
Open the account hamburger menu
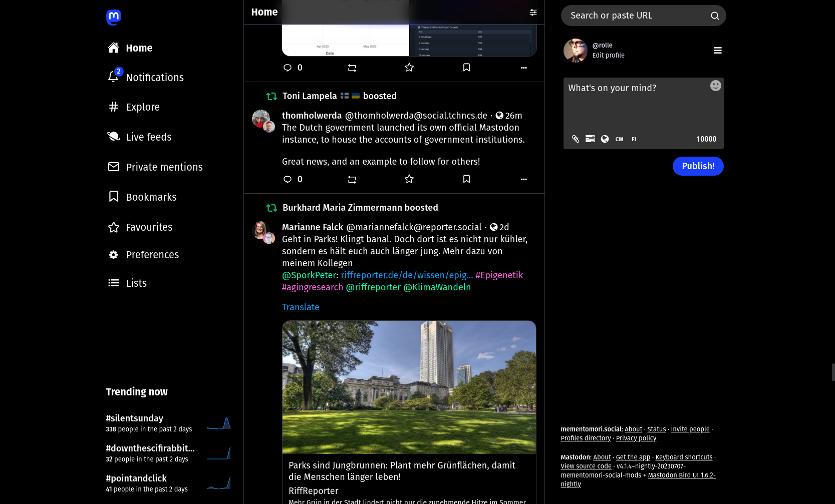coord(717,51)
